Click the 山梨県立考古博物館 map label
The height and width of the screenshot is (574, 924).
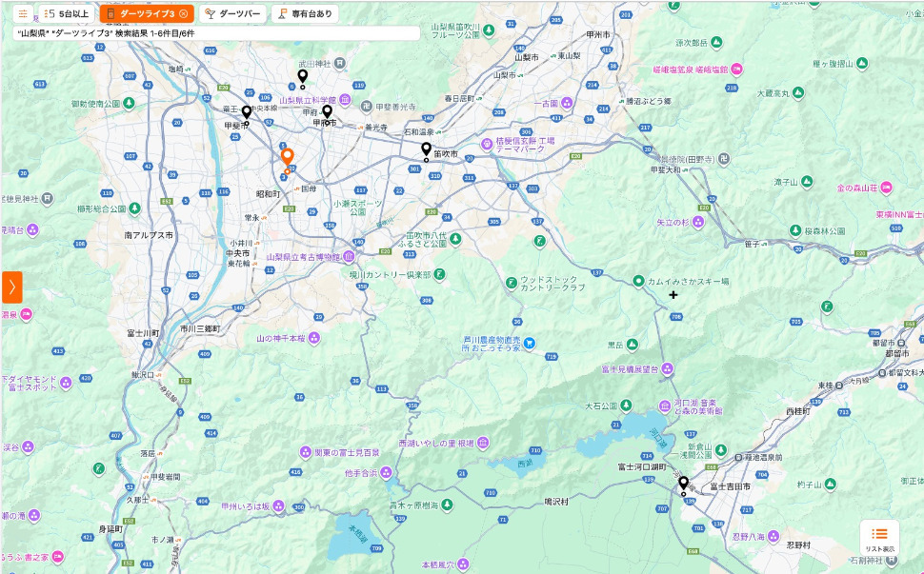304,257
